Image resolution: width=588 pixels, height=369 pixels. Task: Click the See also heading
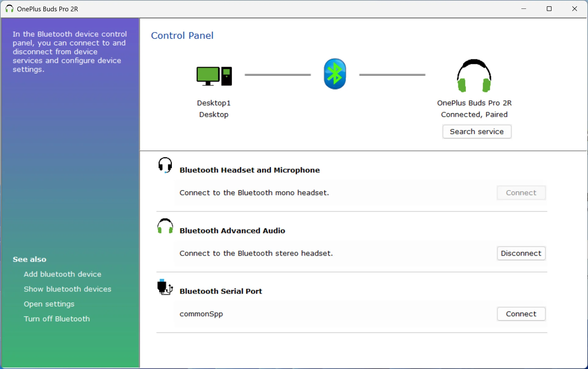click(30, 259)
